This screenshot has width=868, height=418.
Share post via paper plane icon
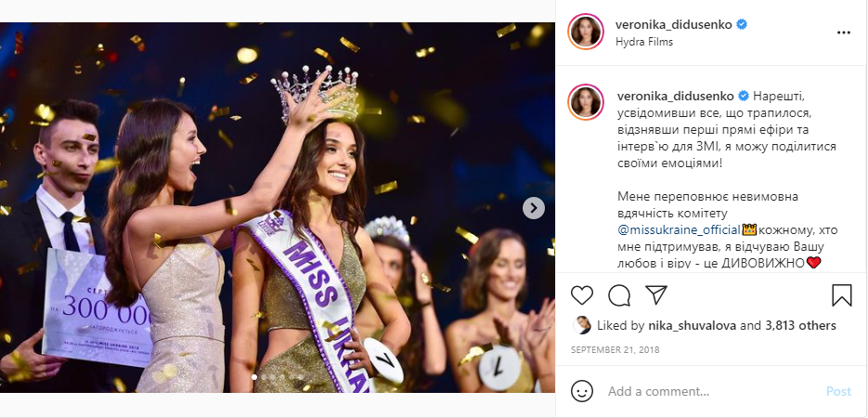[x=655, y=295]
